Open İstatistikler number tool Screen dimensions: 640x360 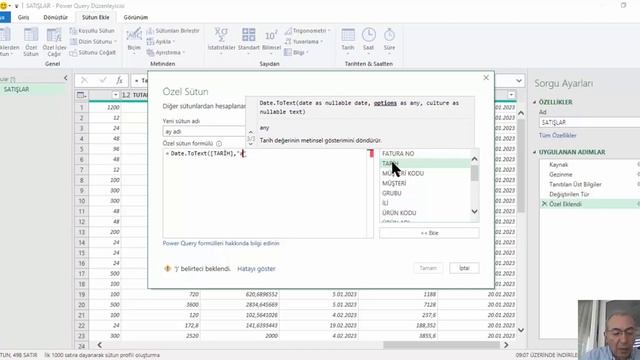pos(222,40)
